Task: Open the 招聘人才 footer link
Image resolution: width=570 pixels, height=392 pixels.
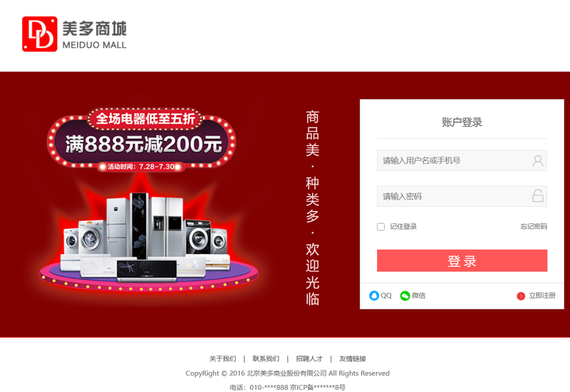Action: click(x=309, y=359)
